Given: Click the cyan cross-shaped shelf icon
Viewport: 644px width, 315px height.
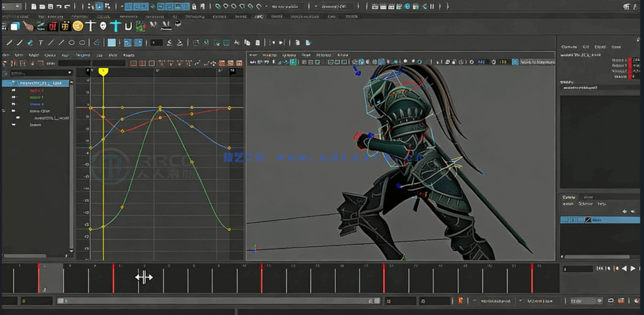Looking at the screenshot, I should 115,26.
